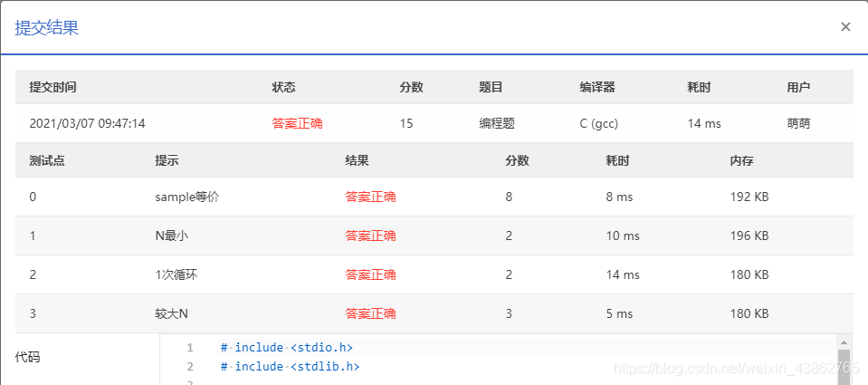Click the 状态 column header
Screen dimensions: 868x385
[x=284, y=87]
